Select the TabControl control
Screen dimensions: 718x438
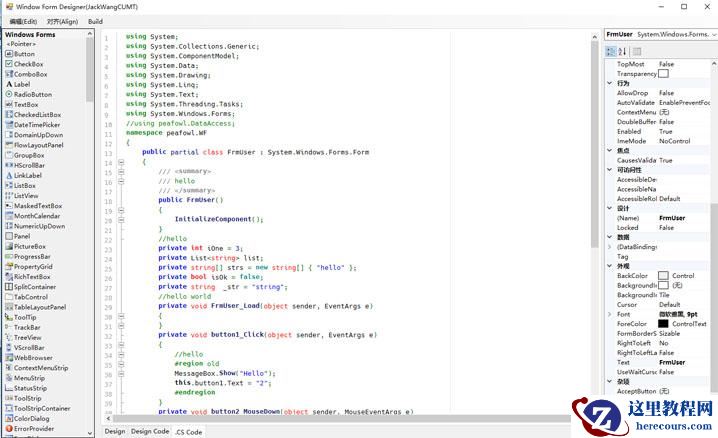click(x=26, y=297)
